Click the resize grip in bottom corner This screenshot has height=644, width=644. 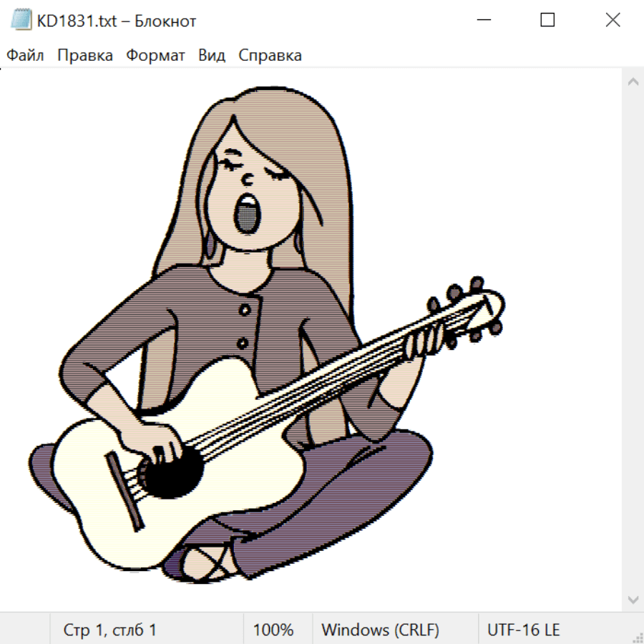(638, 638)
